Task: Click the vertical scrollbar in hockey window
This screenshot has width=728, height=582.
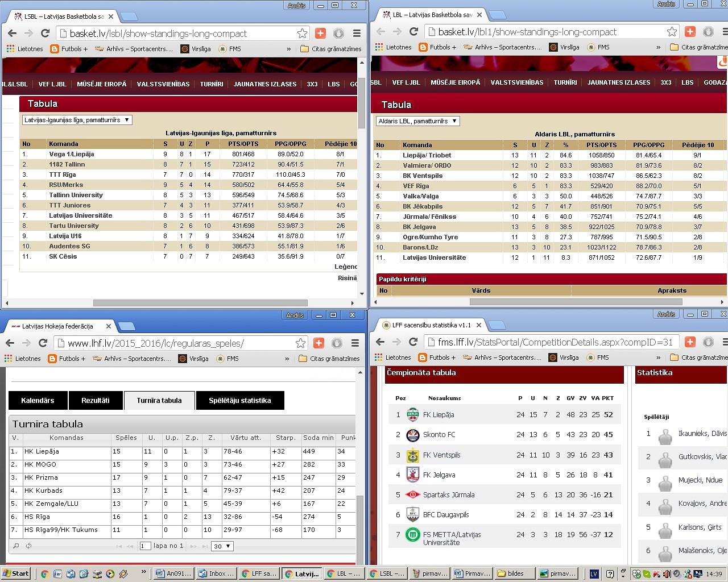Action: pyautogui.click(x=359, y=529)
